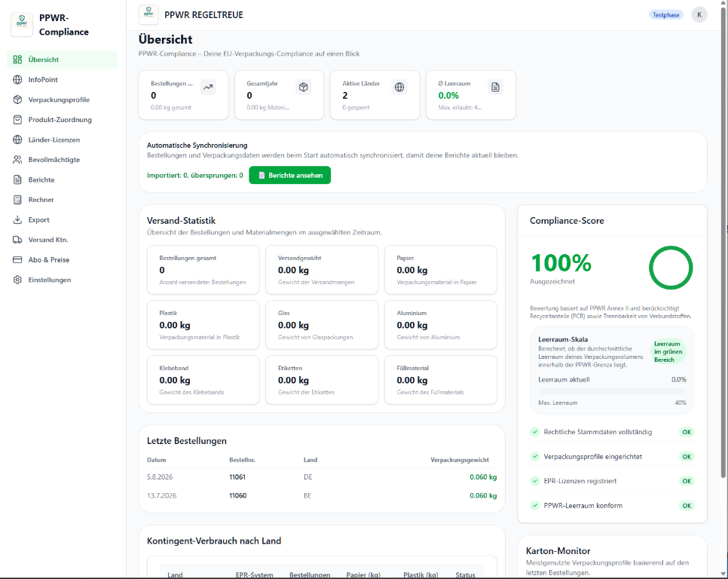728x579 pixels.
Task: Open the Einstellungen menu item
Action: point(63,280)
